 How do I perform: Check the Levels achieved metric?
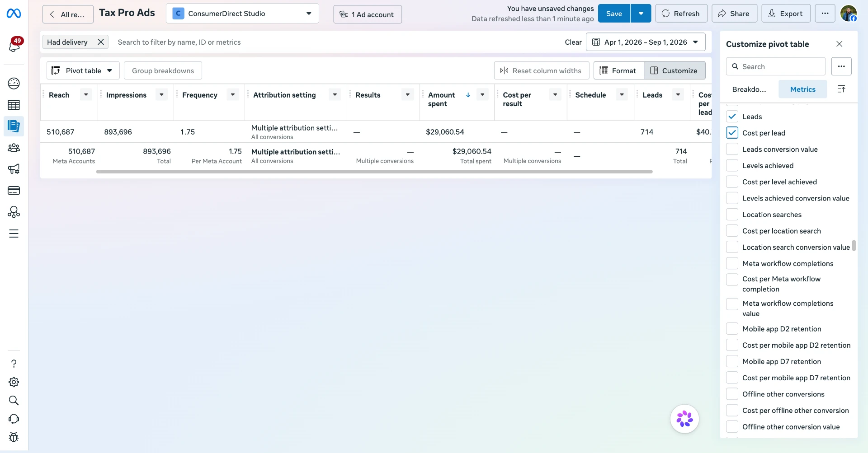coord(732,165)
